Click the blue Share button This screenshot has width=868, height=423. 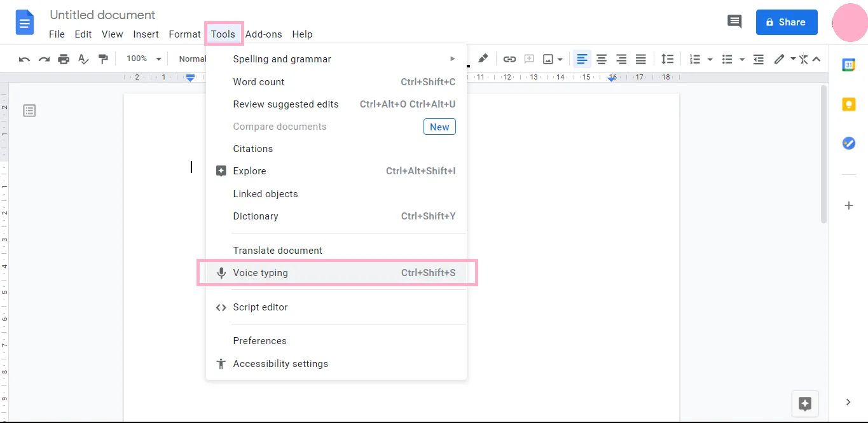click(x=786, y=22)
